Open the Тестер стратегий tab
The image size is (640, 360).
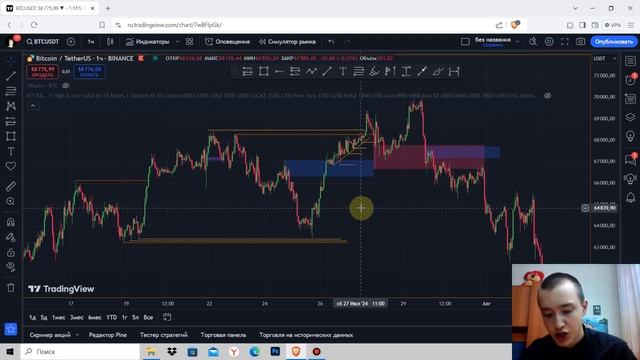pyautogui.click(x=164, y=335)
